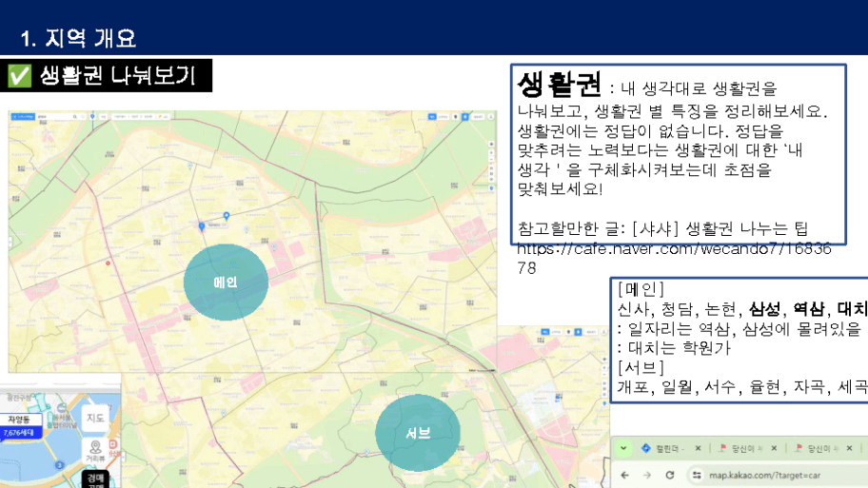Click upper blue marker pin on map
Viewport: 868px width, 488px height.
coord(227,215)
